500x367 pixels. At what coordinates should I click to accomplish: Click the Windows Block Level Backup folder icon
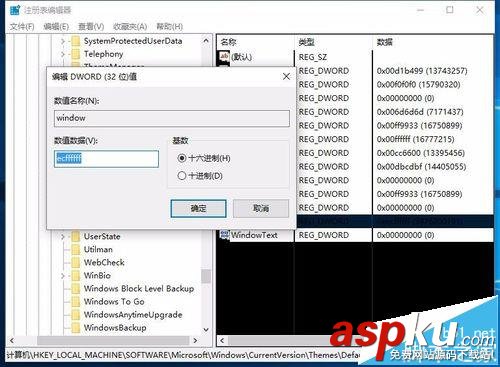pos(76,289)
